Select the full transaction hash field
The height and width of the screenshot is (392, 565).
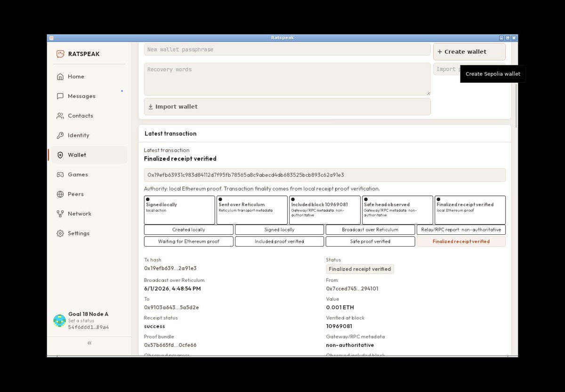pyautogui.click(x=325, y=175)
